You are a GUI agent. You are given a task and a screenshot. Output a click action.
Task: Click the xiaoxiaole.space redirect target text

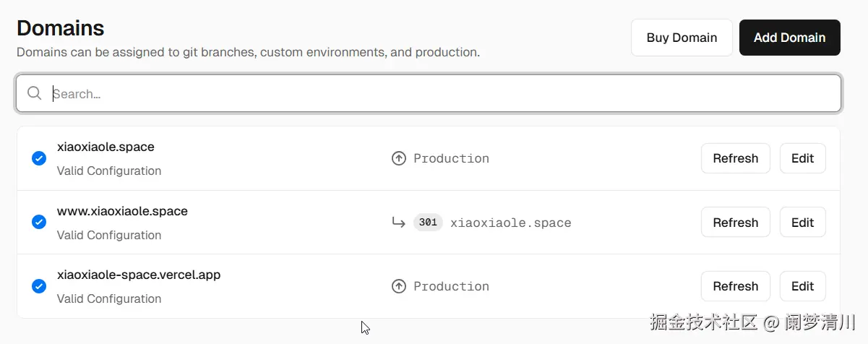coord(510,223)
